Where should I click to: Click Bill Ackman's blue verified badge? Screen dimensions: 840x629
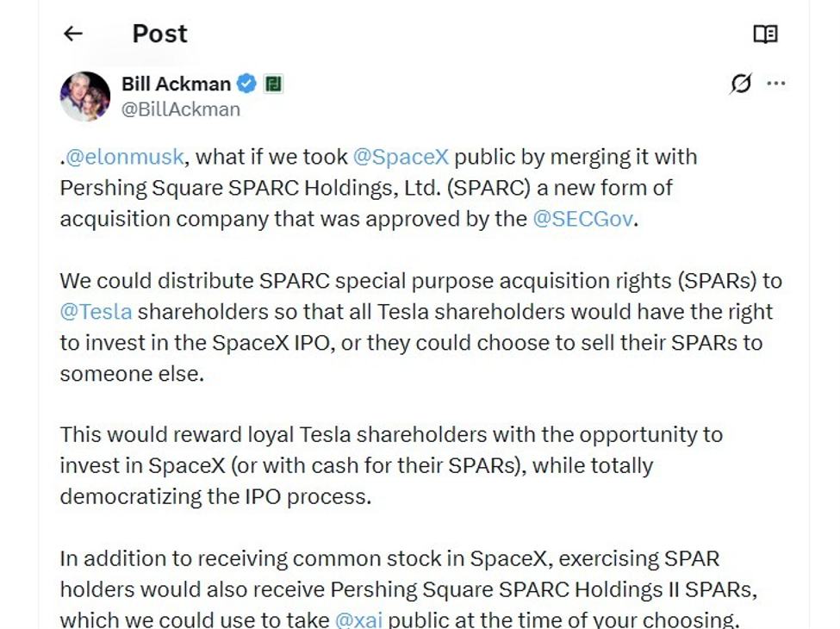pyautogui.click(x=246, y=83)
